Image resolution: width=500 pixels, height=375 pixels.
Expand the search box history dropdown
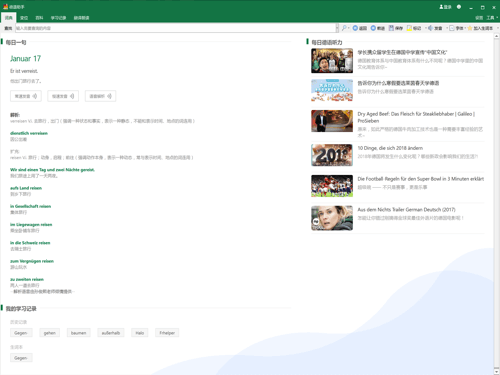(x=337, y=28)
